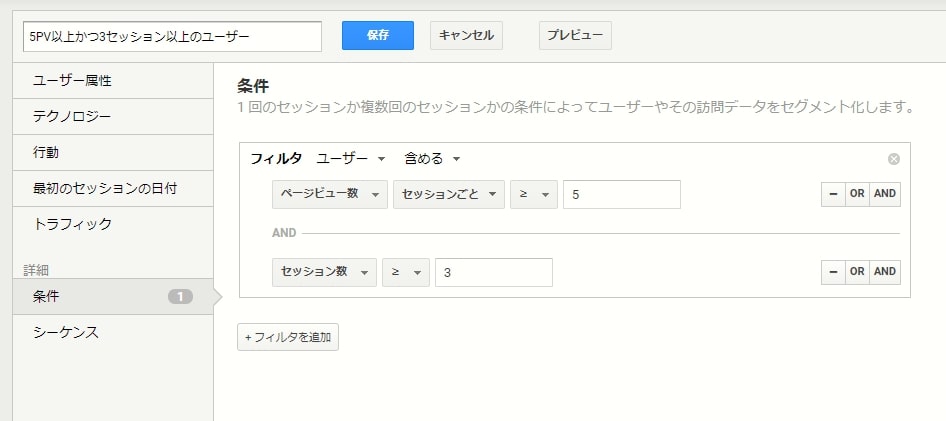
Task: Add AND condition to ページビュー数 row
Action: point(884,194)
